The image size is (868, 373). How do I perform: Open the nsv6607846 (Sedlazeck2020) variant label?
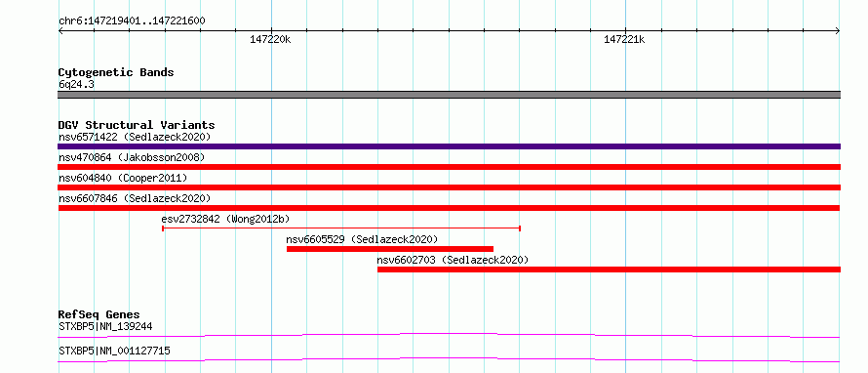tap(135, 198)
